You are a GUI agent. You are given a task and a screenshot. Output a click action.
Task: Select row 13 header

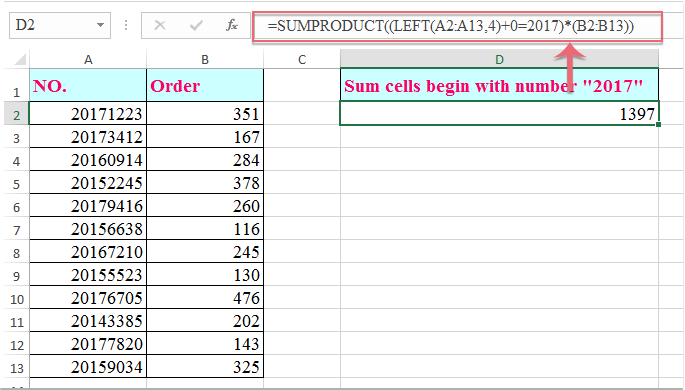tap(17, 367)
